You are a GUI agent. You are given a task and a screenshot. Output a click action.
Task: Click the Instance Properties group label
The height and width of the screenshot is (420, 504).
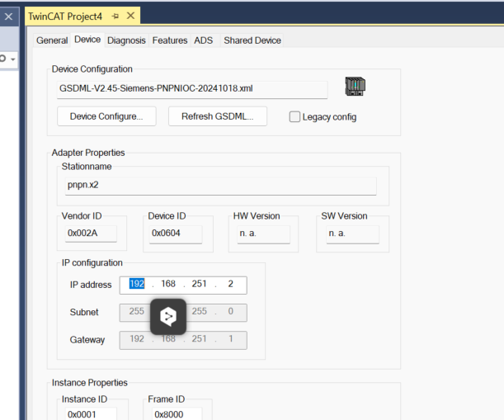(90, 383)
